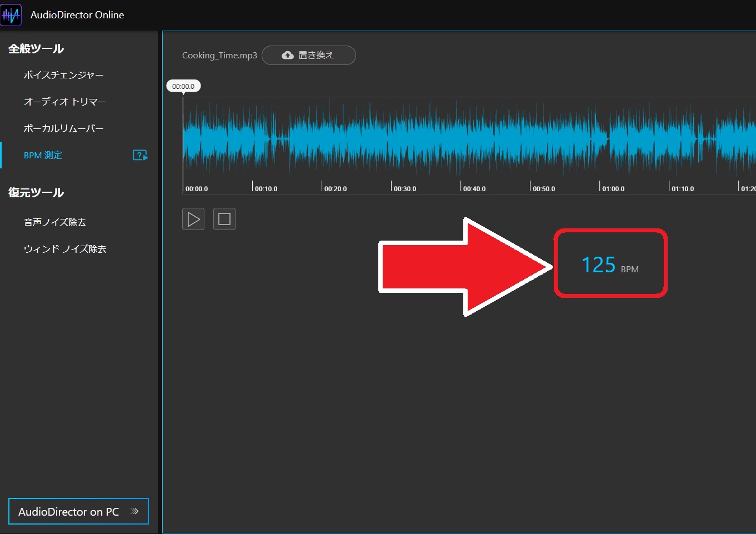
Task: Open the BPM tutorial video icon
Action: pos(140,155)
